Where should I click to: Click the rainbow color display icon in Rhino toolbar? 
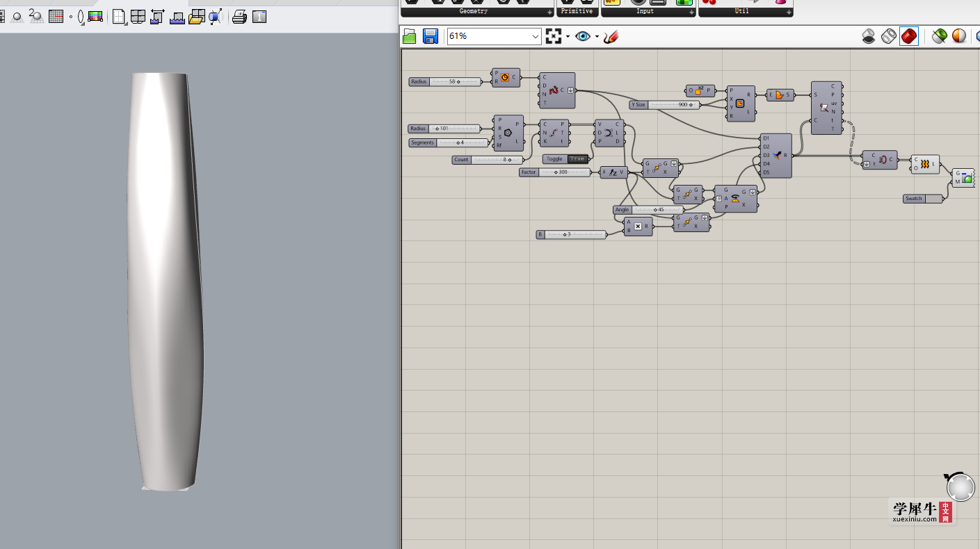tap(95, 17)
